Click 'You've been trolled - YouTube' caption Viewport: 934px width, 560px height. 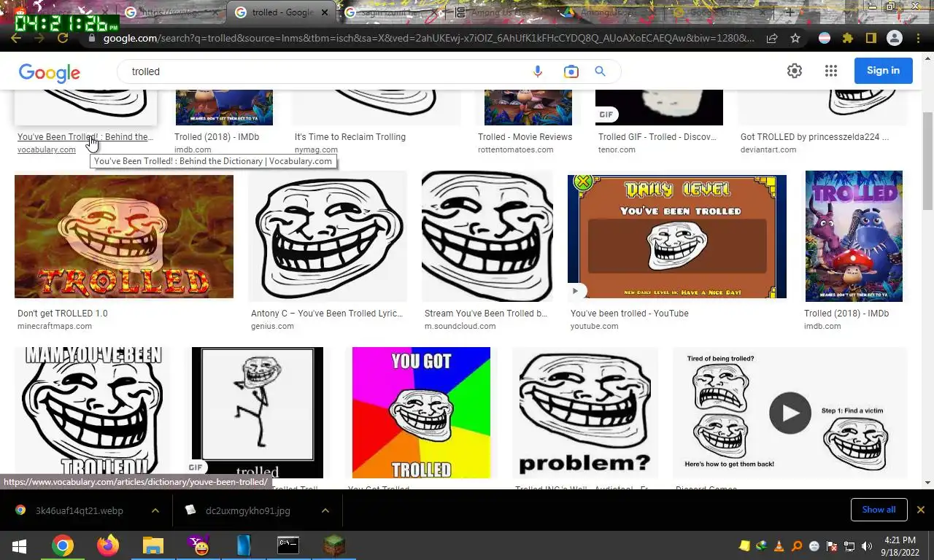[x=630, y=313]
